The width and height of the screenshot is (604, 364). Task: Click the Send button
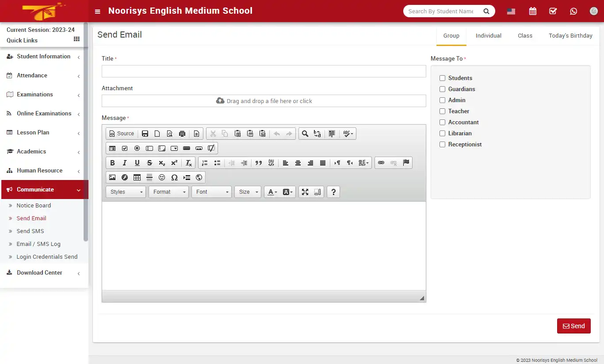pos(573,326)
